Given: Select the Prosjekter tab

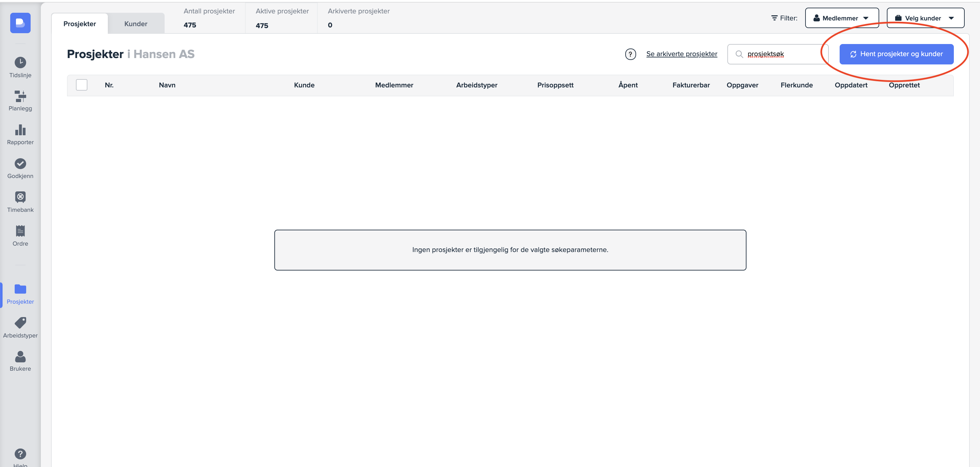Looking at the screenshot, I should (x=79, y=24).
